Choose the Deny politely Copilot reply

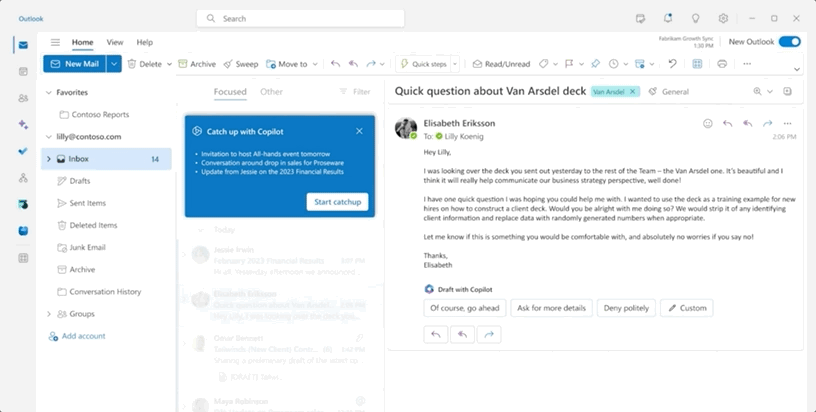626,308
